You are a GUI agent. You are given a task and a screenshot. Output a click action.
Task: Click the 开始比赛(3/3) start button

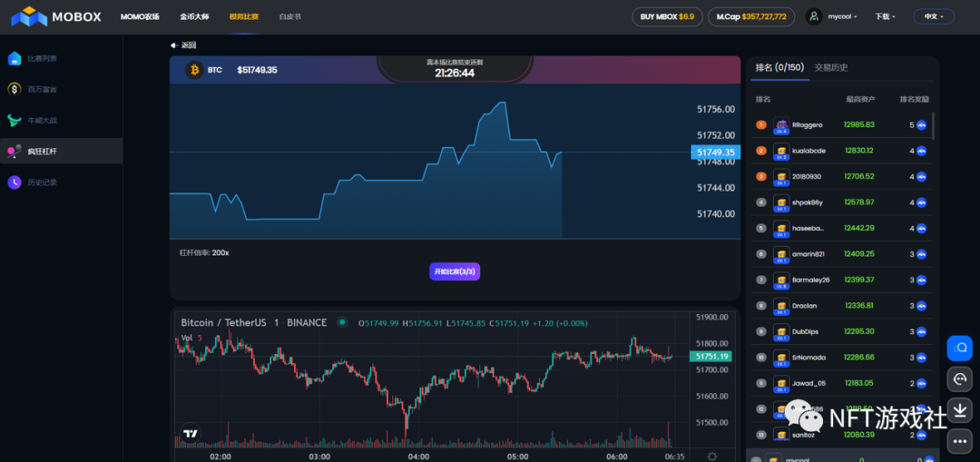[455, 272]
